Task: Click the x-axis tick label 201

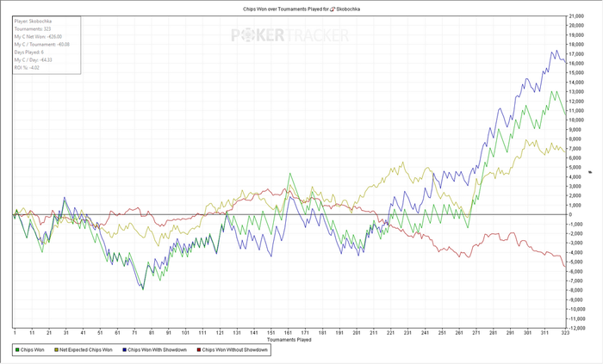Action: (357, 333)
